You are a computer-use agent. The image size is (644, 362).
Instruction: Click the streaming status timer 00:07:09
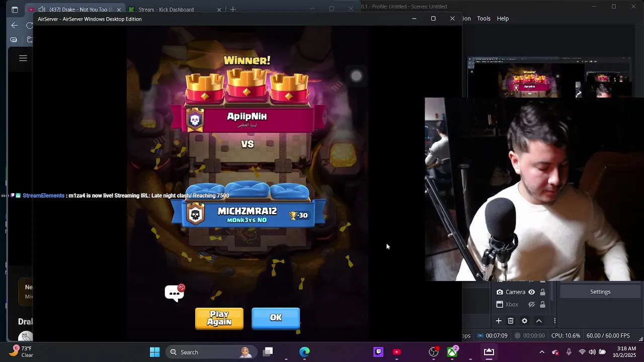(493, 336)
